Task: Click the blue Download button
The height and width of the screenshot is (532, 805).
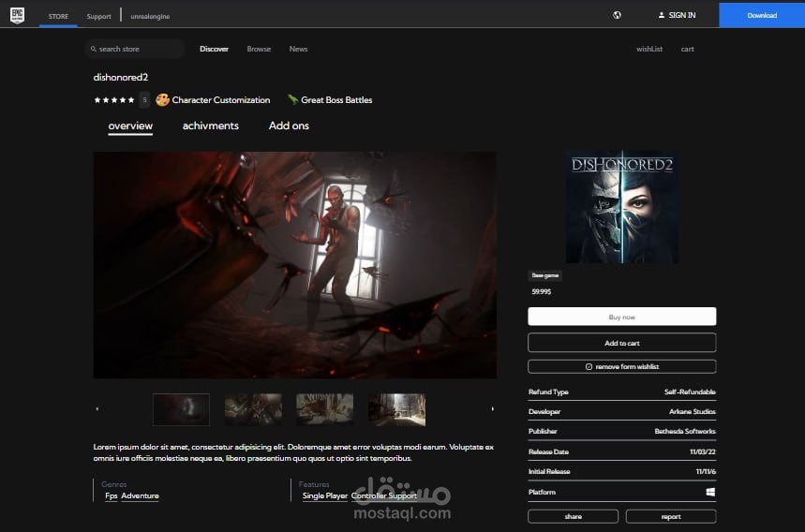Action: 762,15
